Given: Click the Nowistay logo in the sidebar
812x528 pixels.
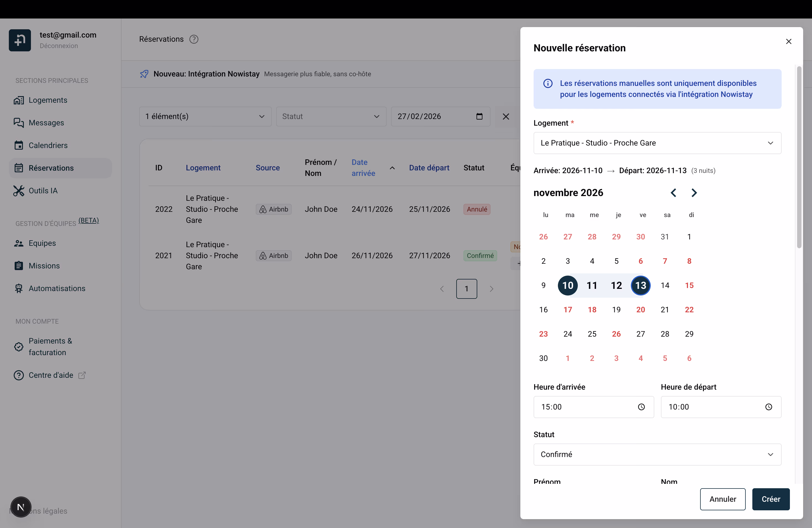Looking at the screenshot, I should tap(20, 40).
